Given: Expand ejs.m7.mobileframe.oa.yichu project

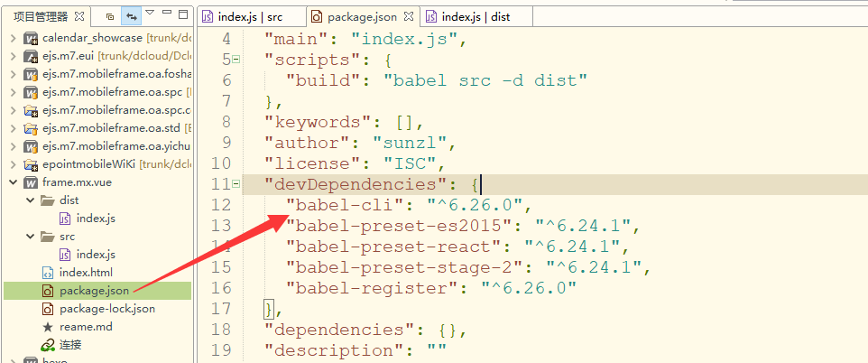Looking at the screenshot, I should (14, 146).
